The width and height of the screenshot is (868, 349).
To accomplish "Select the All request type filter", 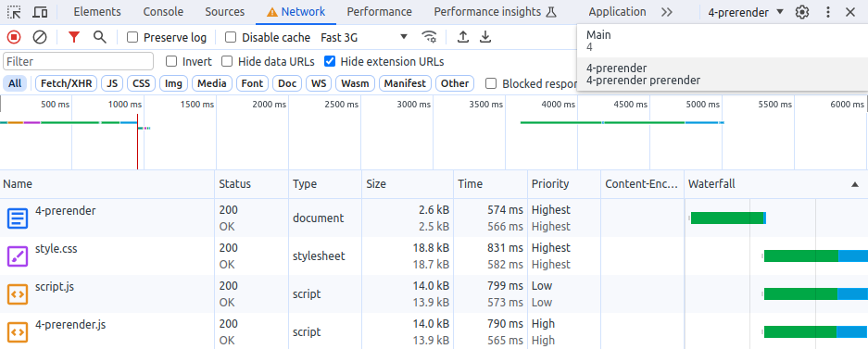I will tap(15, 83).
